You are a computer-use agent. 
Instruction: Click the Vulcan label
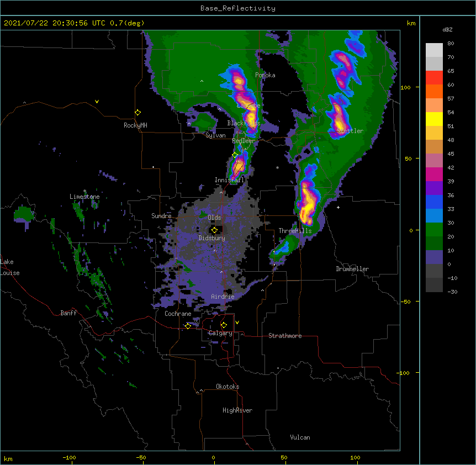[300, 437]
